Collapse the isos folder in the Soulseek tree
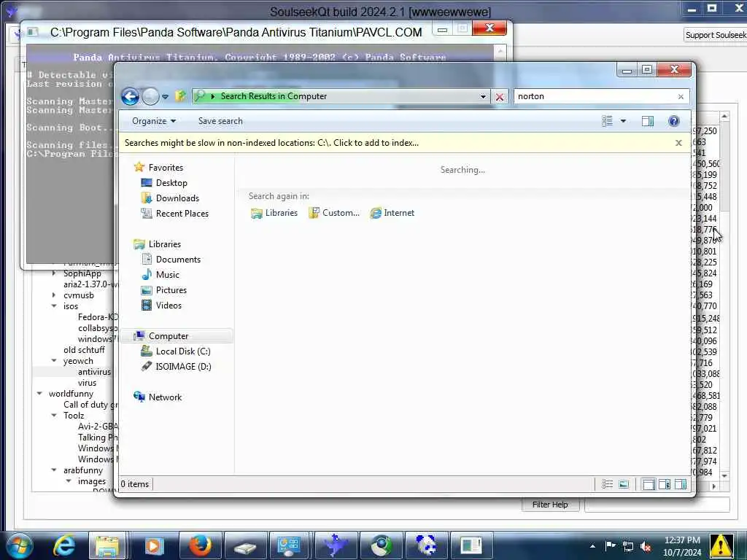 coord(54,306)
